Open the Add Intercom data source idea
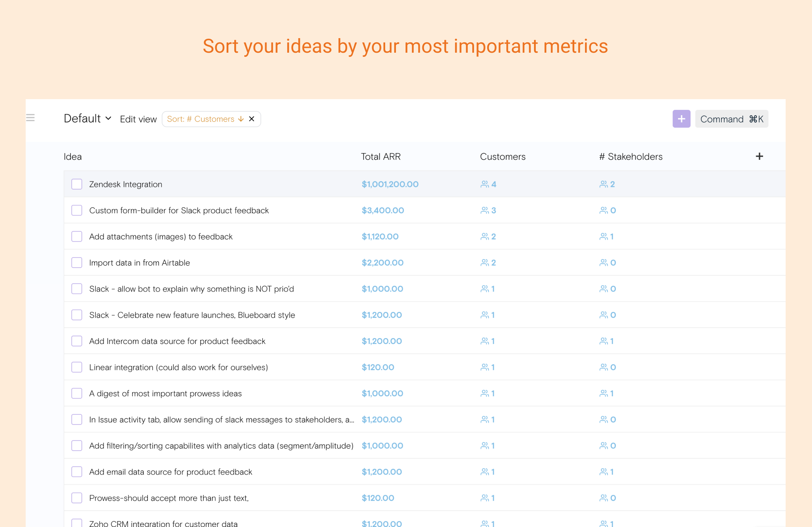Screen dimensions: 812x527 (177, 341)
